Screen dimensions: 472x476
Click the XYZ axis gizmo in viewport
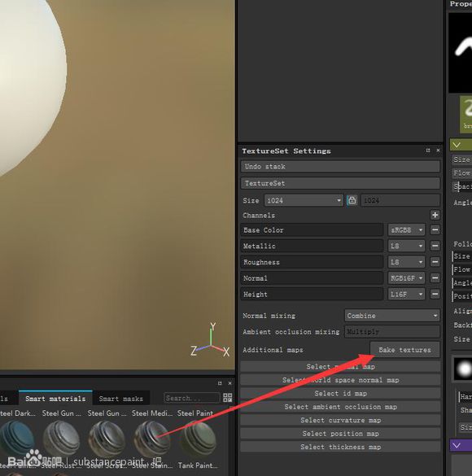coord(210,340)
